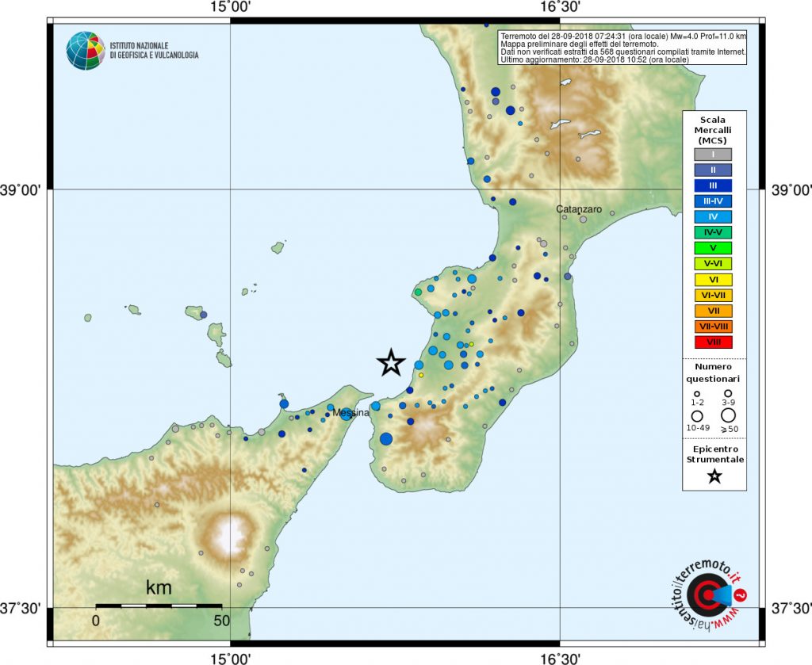Click the 3-9 questionnaires circle in legend

point(728,394)
